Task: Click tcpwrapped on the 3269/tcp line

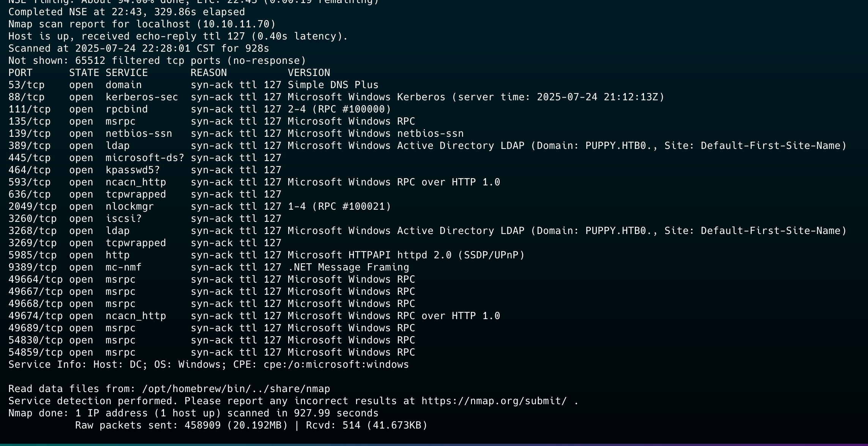Action: click(x=136, y=243)
